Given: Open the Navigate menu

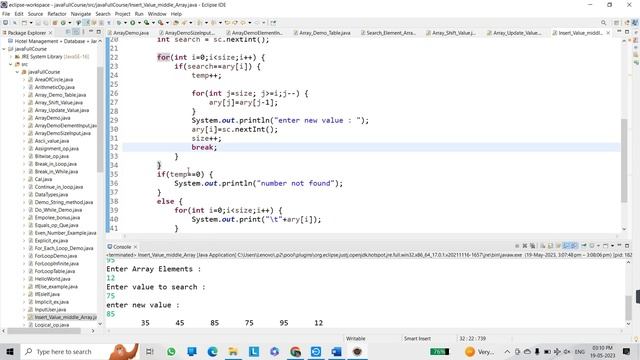Looking at the screenshot, I should pyautogui.click(x=81, y=14).
